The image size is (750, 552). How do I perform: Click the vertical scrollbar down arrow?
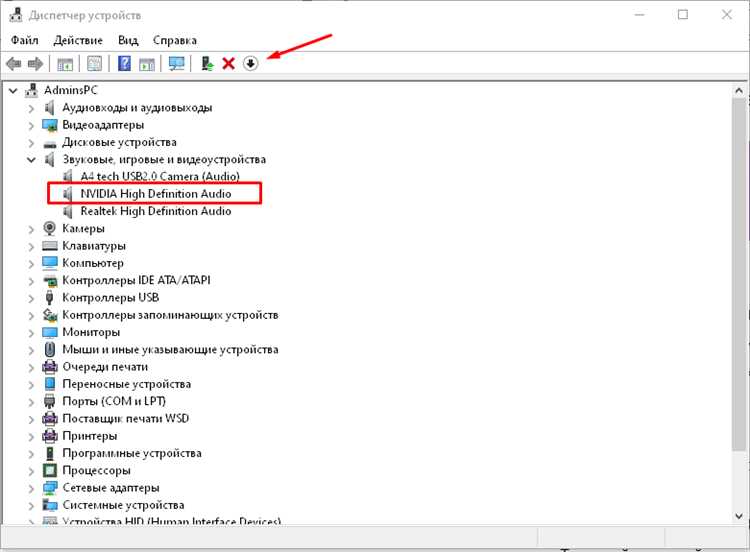[x=739, y=517]
